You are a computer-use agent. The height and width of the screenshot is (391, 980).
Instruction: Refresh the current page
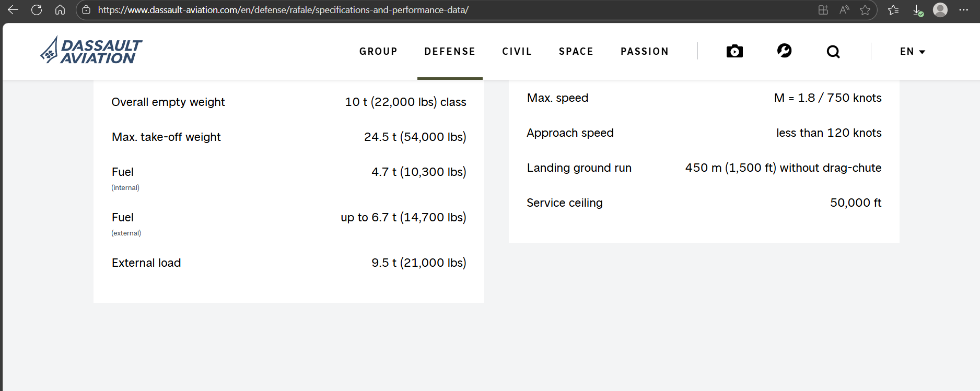(x=37, y=10)
